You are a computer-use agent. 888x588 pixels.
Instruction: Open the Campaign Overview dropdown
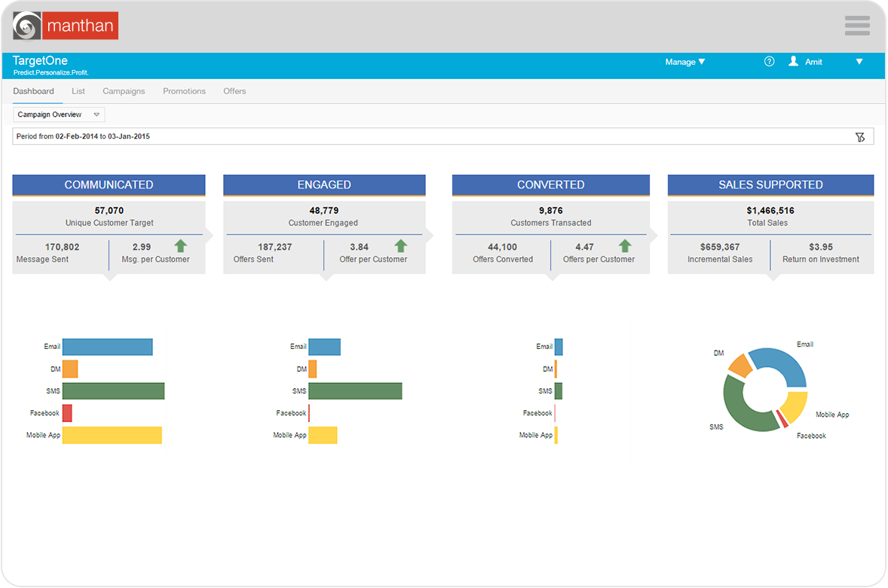[x=57, y=114]
